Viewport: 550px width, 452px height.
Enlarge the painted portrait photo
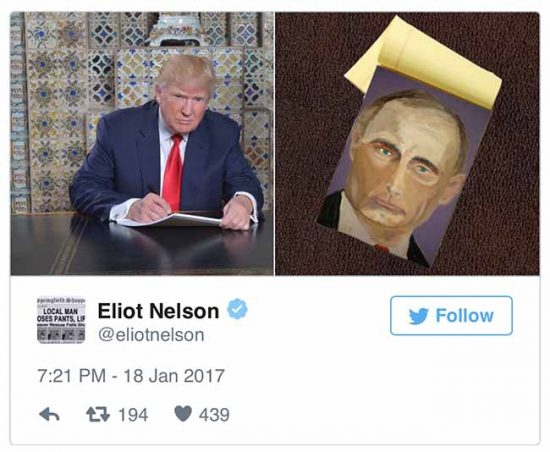pyautogui.click(x=407, y=143)
